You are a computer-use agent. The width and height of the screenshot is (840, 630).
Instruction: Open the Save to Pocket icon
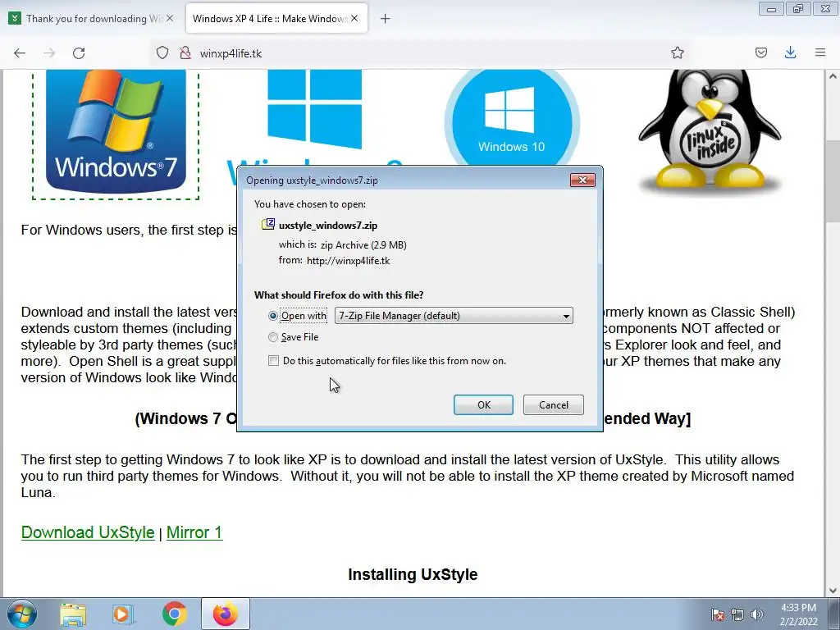760,52
